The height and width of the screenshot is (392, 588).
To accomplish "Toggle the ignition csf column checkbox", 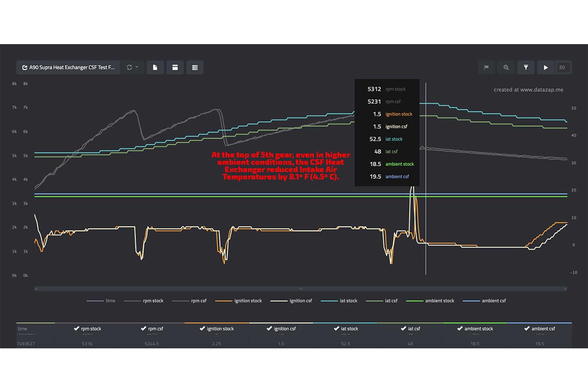I will [x=269, y=329].
